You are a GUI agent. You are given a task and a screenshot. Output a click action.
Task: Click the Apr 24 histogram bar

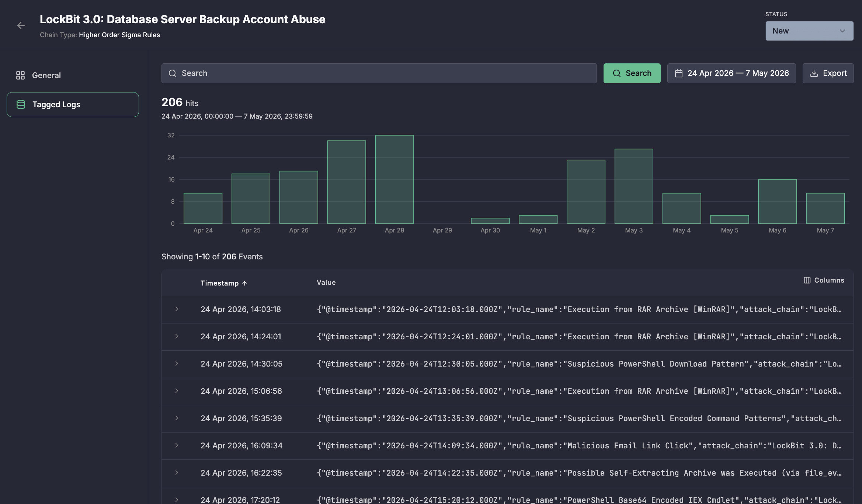203,209
